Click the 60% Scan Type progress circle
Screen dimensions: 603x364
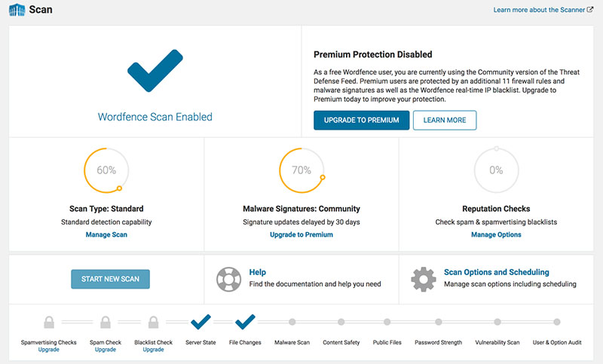106,170
